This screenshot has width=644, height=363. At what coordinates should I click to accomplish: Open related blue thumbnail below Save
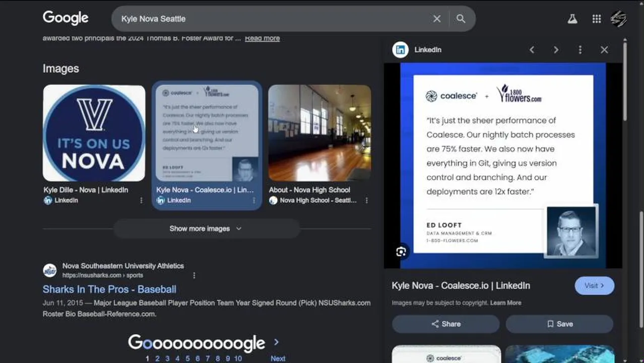(x=559, y=354)
